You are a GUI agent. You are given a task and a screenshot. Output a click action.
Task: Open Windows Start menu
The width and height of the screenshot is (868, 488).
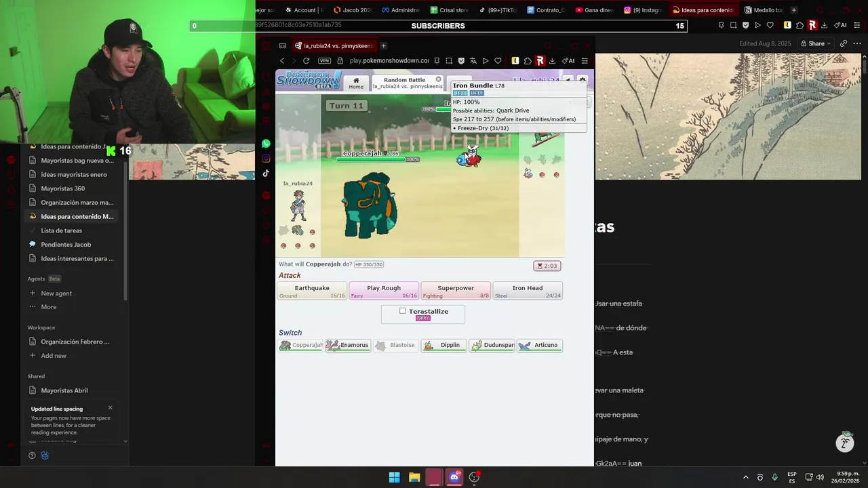pyautogui.click(x=394, y=477)
